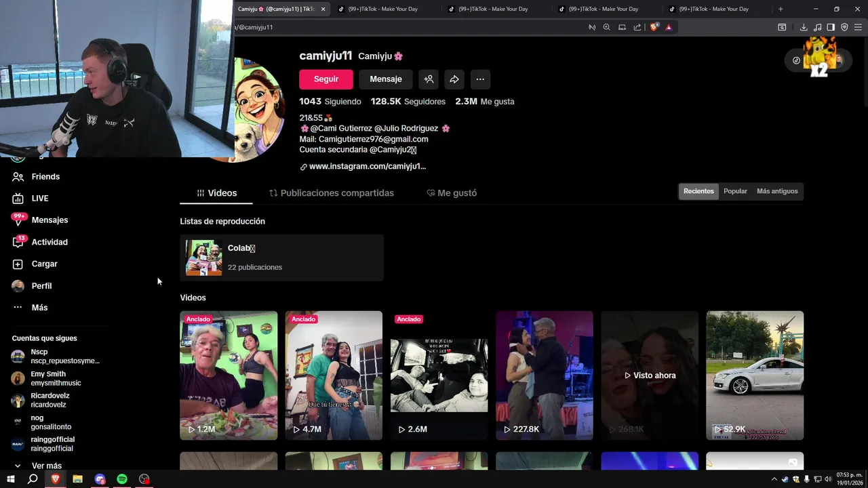Open the three-dots more options menu
Screen dimensions: 868x488
tap(480, 79)
